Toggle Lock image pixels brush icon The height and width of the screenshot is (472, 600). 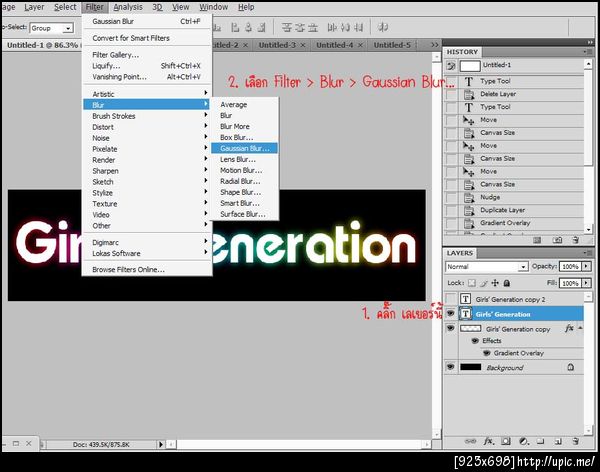(484, 283)
